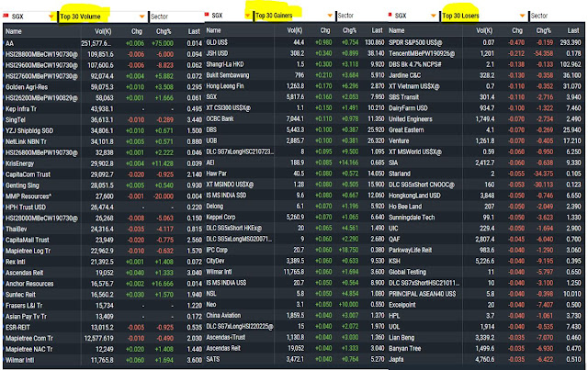588x370 pixels.
Task: Select CityDev row
Action: coord(296,261)
